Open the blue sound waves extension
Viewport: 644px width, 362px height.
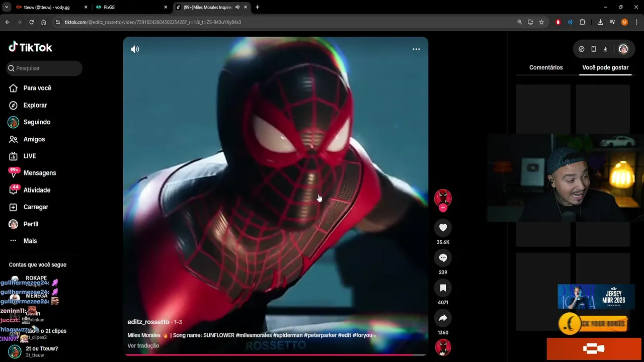[x=570, y=22]
